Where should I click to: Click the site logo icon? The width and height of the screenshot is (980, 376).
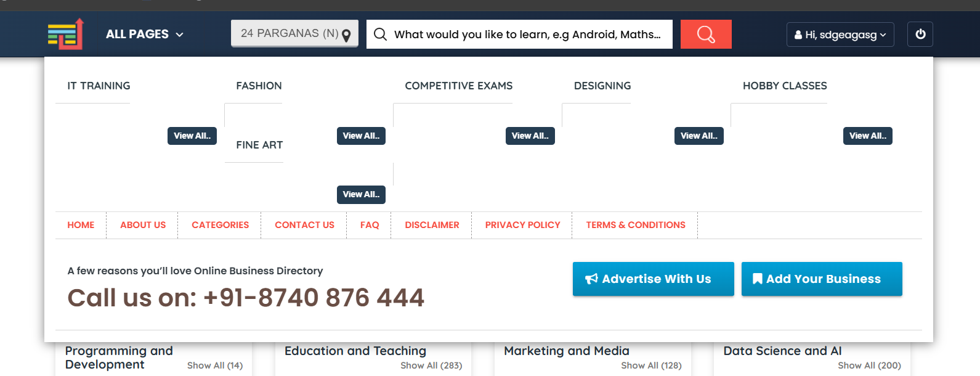(65, 34)
